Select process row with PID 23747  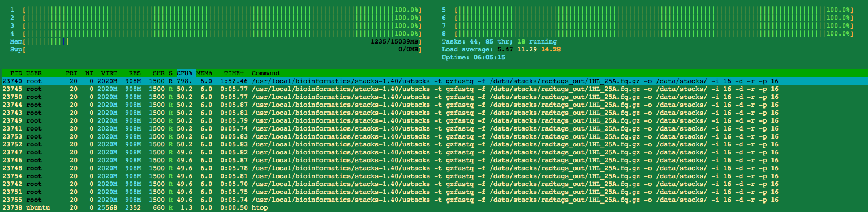(434, 152)
